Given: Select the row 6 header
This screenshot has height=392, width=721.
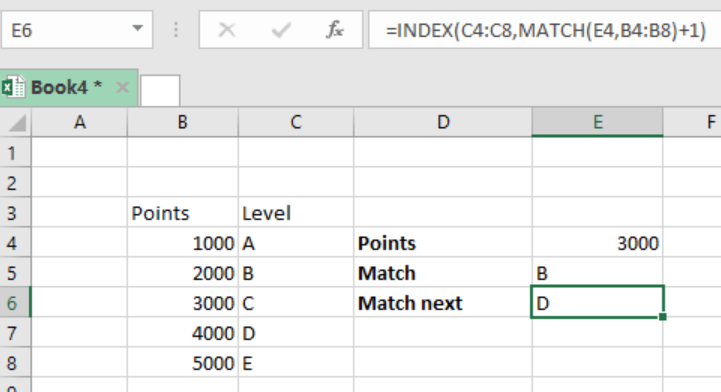Looking at the screenshot, I should (16, 303).
